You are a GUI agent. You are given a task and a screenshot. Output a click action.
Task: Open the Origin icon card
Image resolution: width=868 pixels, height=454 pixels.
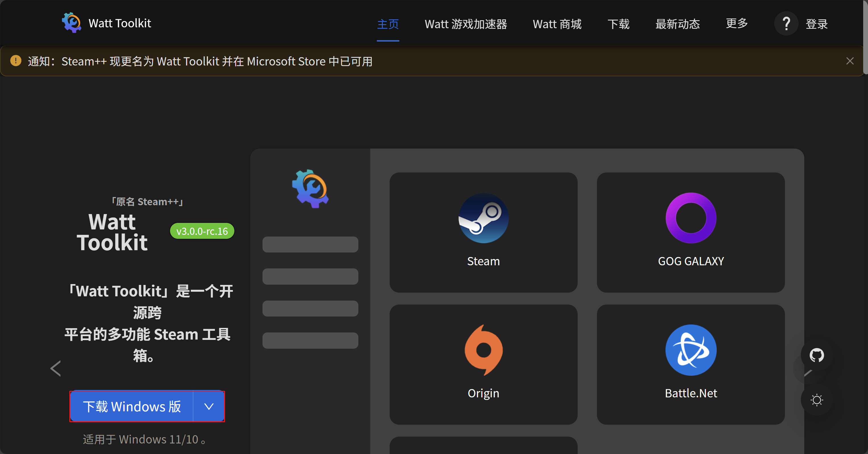click(x=483, y=364)
